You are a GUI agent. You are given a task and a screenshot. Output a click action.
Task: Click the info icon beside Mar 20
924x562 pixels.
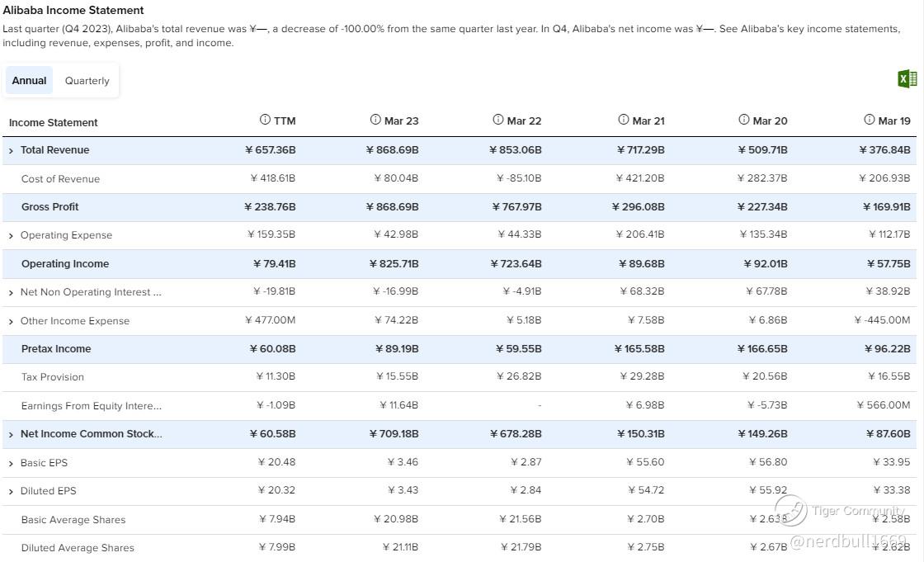pyautogui.click(x=743, y=120)
